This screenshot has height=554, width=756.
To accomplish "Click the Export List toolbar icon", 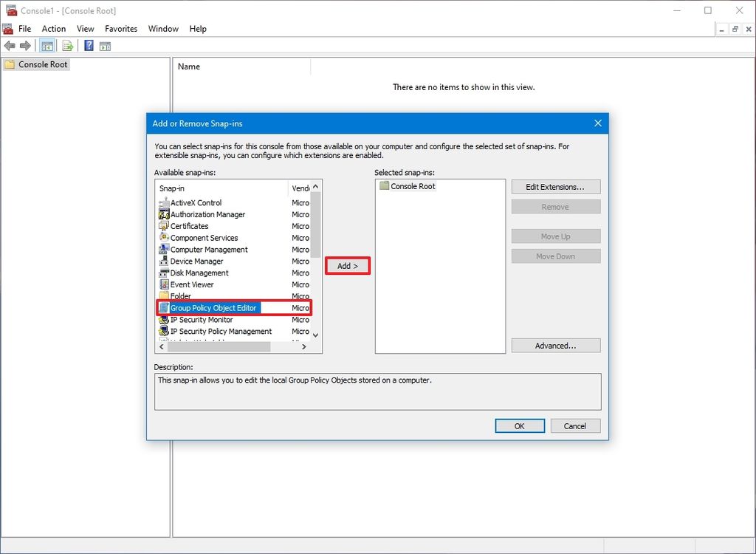I will tap(67, 45).
